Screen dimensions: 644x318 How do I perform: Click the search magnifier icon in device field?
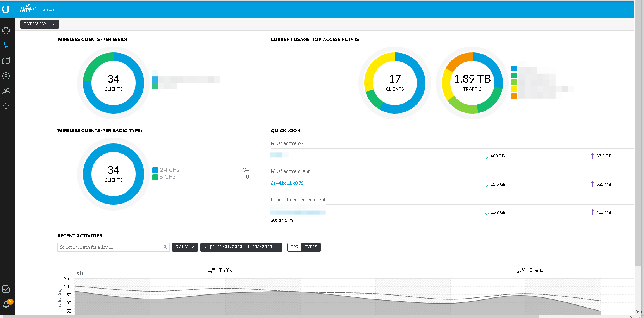[x=165, y=247]
